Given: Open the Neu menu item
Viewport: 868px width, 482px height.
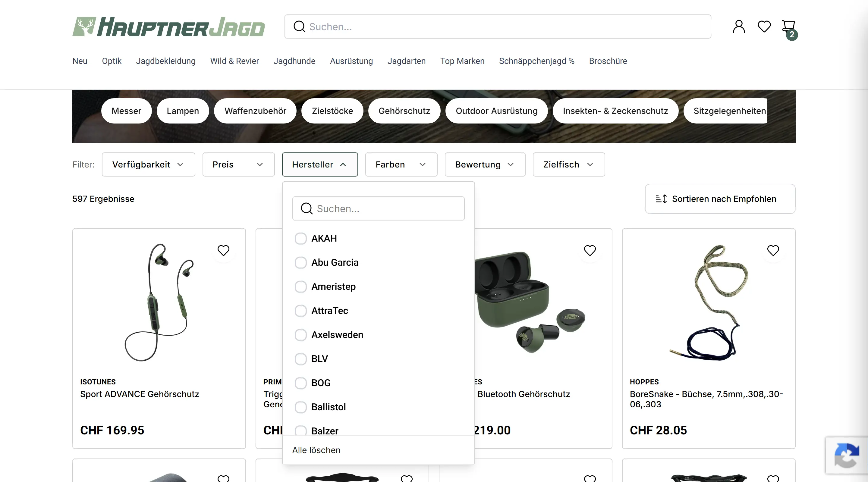Looking at the screenshot, I should click(80, 61).
